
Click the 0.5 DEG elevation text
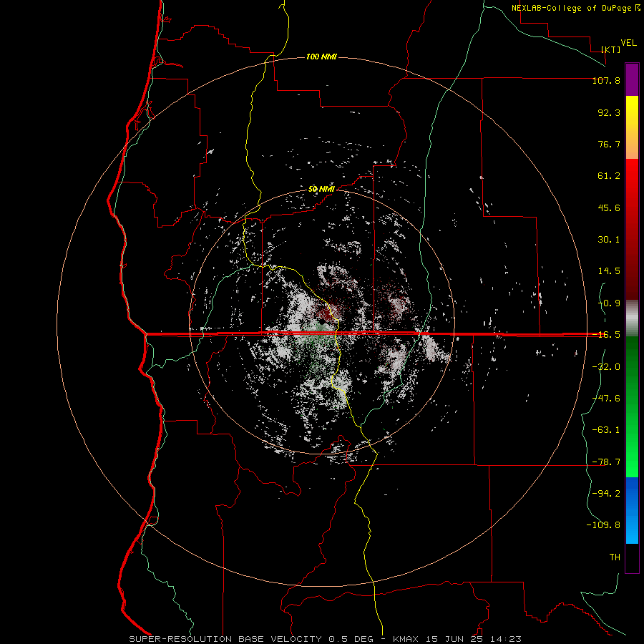[x=351, y=639]
